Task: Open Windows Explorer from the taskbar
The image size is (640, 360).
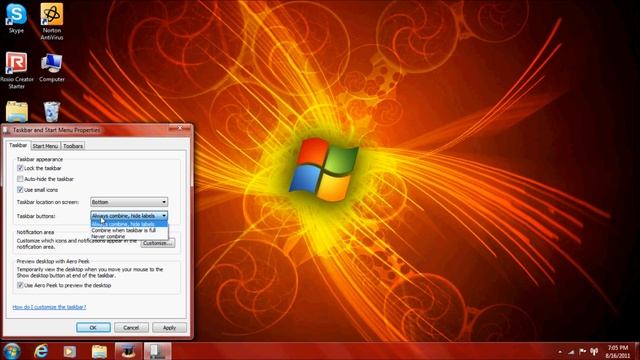Action: click(x=99, y=351)
